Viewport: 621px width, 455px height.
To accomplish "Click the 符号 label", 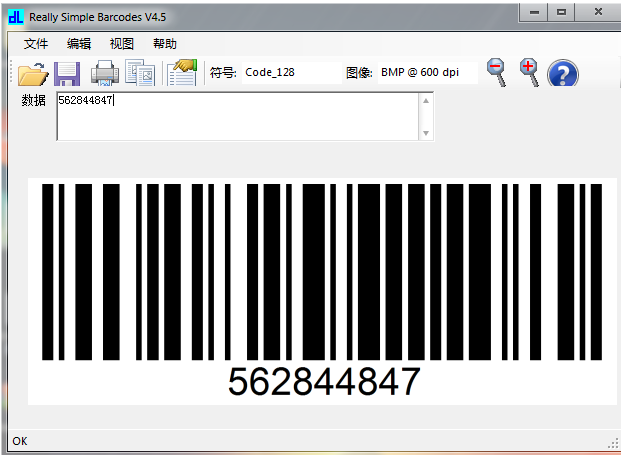I will coord(223,72).
